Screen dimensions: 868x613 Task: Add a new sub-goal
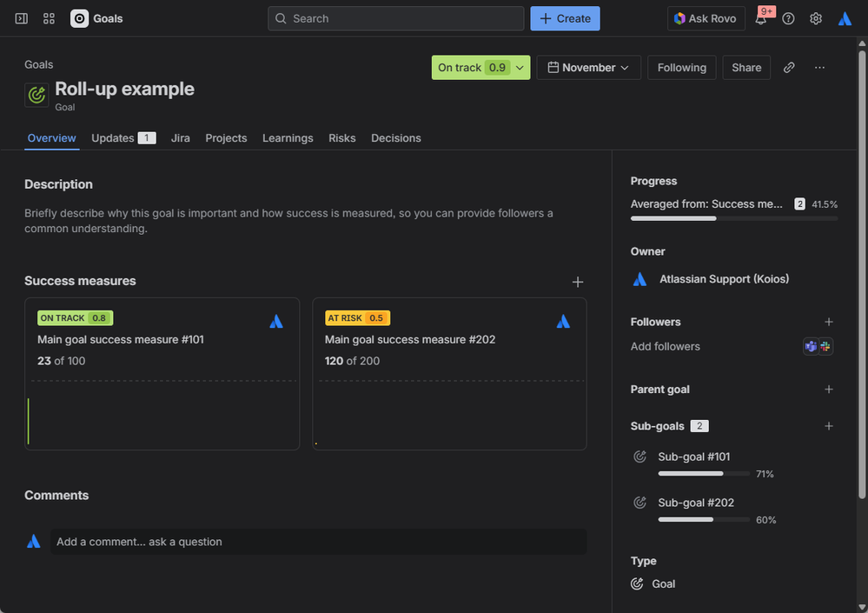(x=829, y=426)
